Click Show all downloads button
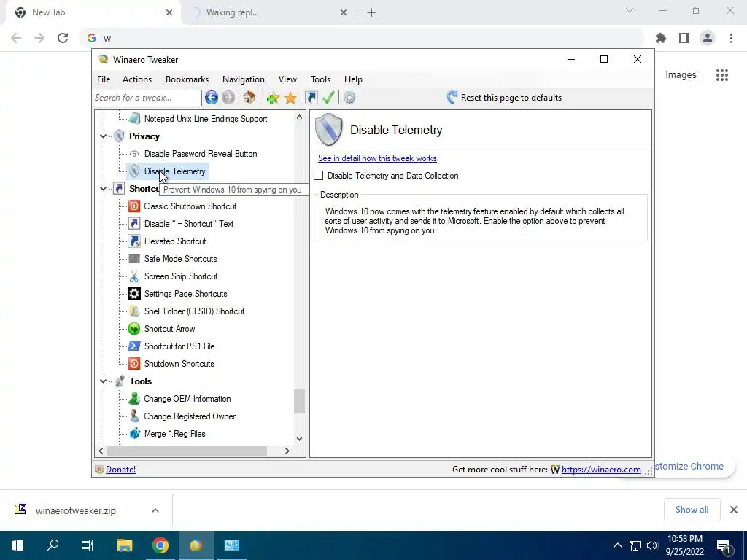 tap(692, 510)
